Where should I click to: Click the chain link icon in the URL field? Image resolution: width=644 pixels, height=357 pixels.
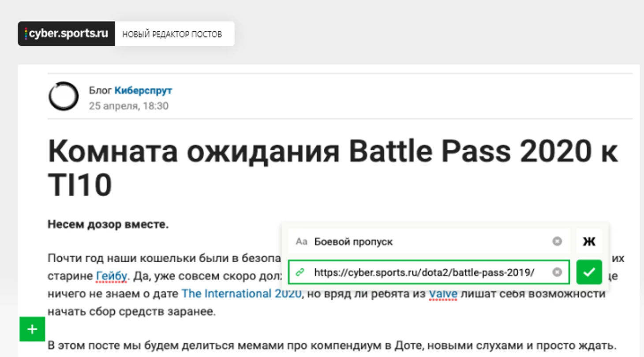click(300, 272)
